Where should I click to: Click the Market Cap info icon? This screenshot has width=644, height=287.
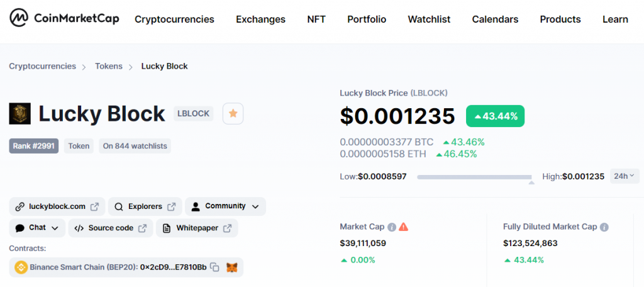pos(392,227)
